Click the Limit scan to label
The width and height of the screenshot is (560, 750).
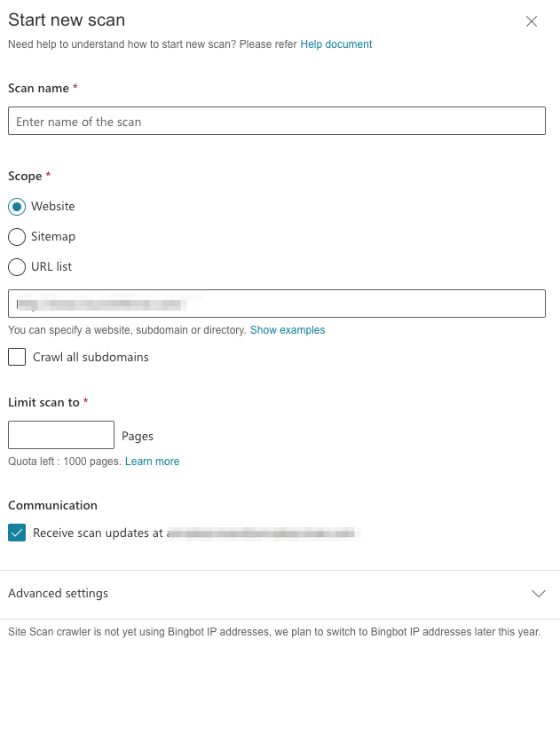coord(43,402)
